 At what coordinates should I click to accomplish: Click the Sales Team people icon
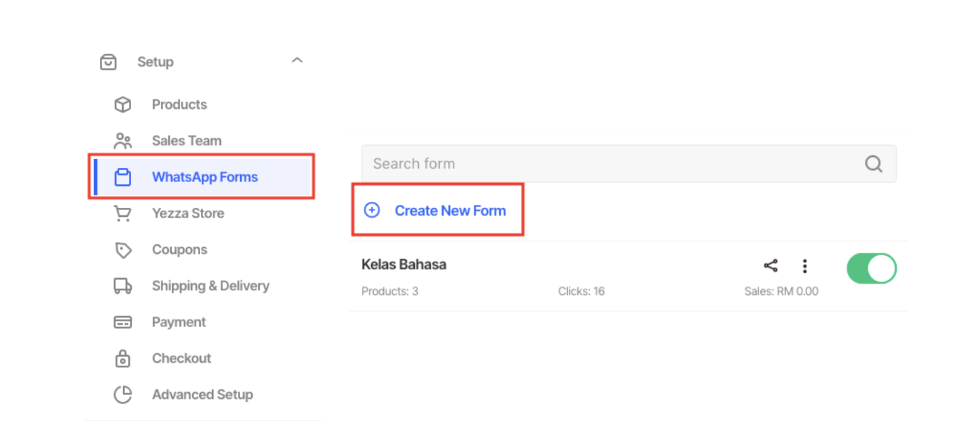[x=123, y=141]
